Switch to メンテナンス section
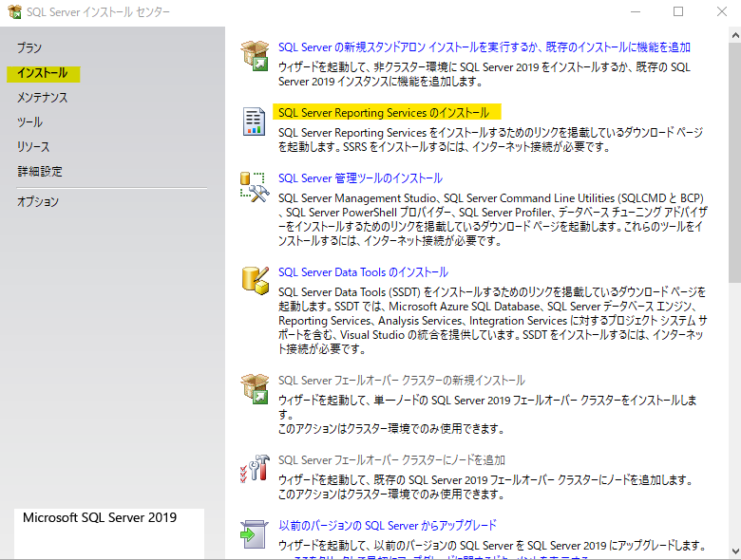 tap(42, 98)
